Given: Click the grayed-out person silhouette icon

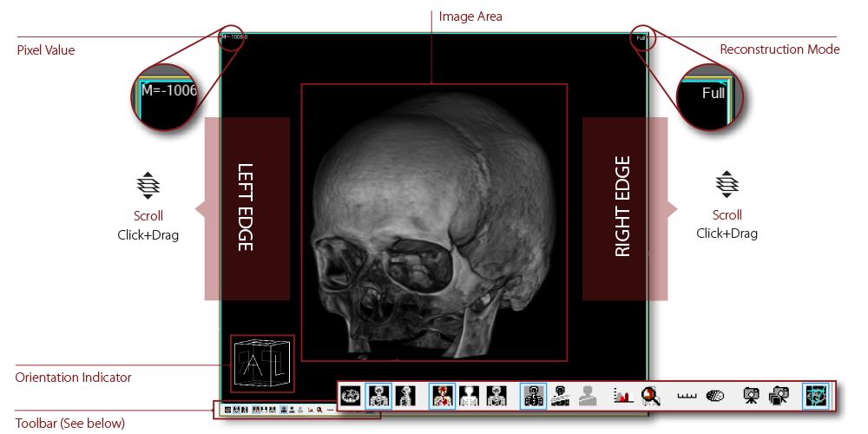Looking at the screenshot, I should pyautogui.click(x=588, y=396).
